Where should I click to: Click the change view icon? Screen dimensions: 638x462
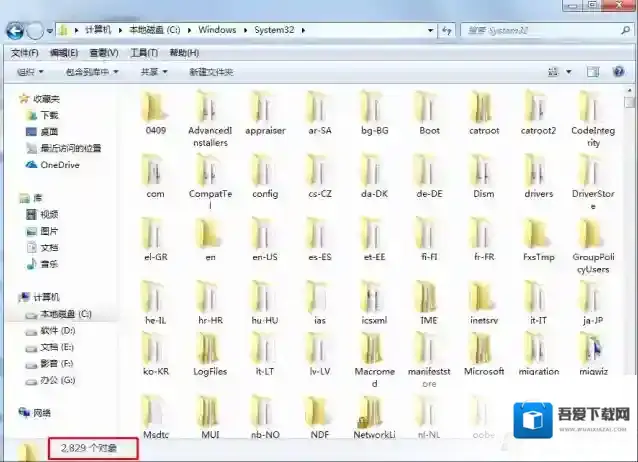[x=553, y=72]
